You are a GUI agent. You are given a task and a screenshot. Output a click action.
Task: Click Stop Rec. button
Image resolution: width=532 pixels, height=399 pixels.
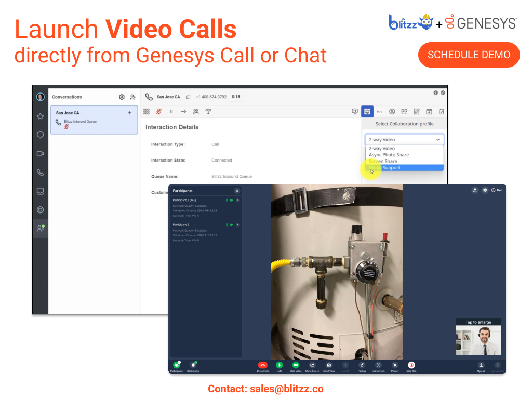click(411, 366)
